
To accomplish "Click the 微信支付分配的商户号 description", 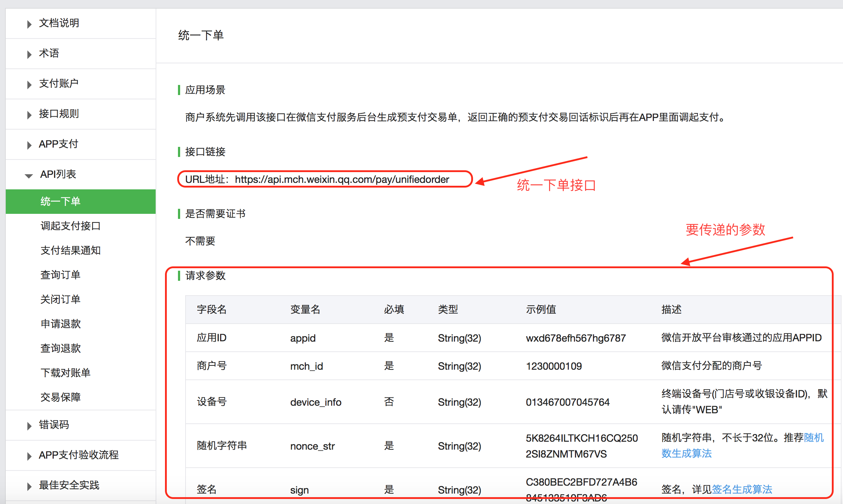I will tap(712, 366).
